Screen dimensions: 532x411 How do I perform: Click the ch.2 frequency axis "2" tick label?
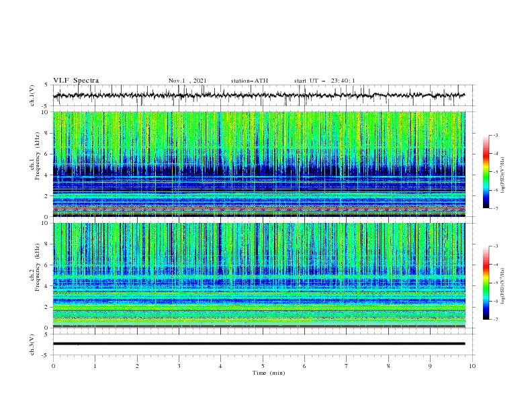47,307
